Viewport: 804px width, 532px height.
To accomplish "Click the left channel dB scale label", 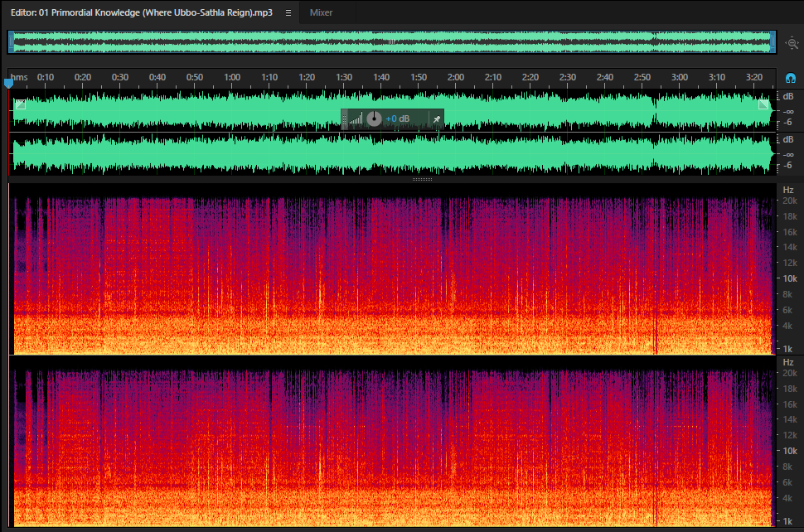I will (x=788, y=96).
